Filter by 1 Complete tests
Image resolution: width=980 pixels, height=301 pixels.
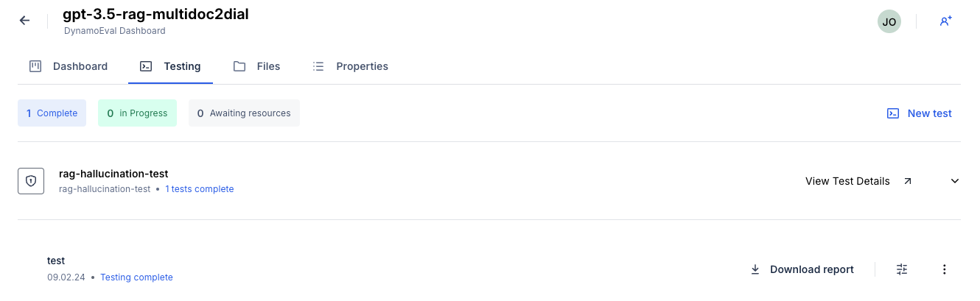pos(52,113)
